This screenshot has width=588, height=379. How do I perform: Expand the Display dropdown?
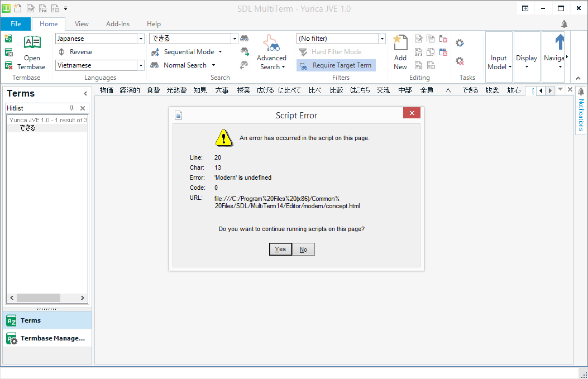coord(527,56)
